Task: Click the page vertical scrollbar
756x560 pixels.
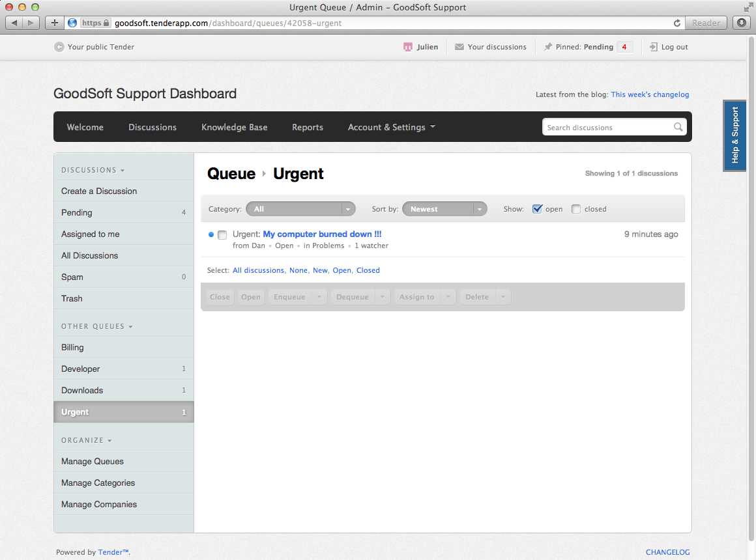Action: pos(751,289)
